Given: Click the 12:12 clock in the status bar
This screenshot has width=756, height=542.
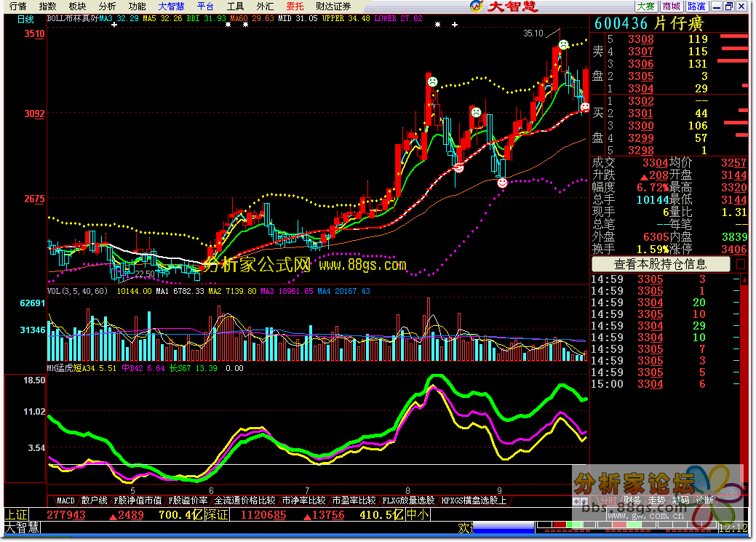Looking at the screenshot, I should pyautogui.click(x=733, y=527).
